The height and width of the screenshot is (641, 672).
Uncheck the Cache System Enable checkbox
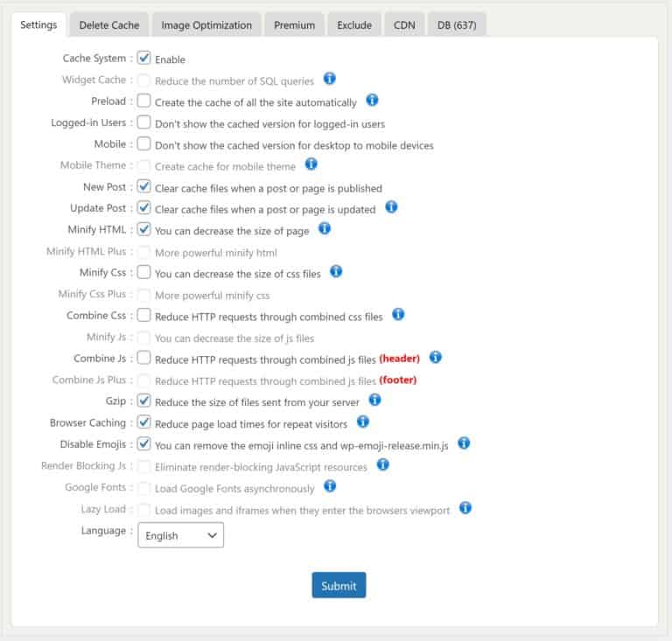144,58
